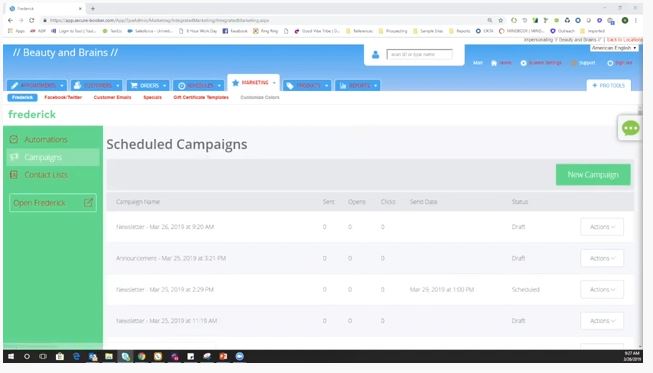
Task: Open the Windows Start menu
Action: 11,356
